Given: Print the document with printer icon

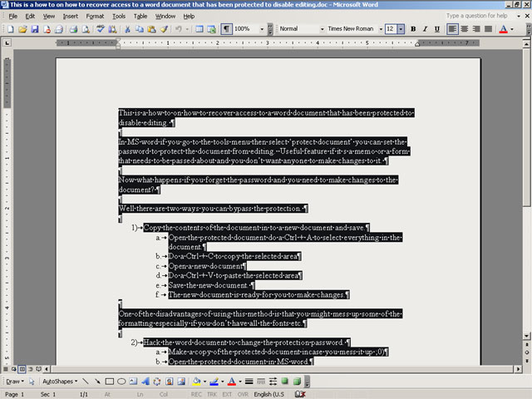Looking at the screenshot, I should click(73, 29).
